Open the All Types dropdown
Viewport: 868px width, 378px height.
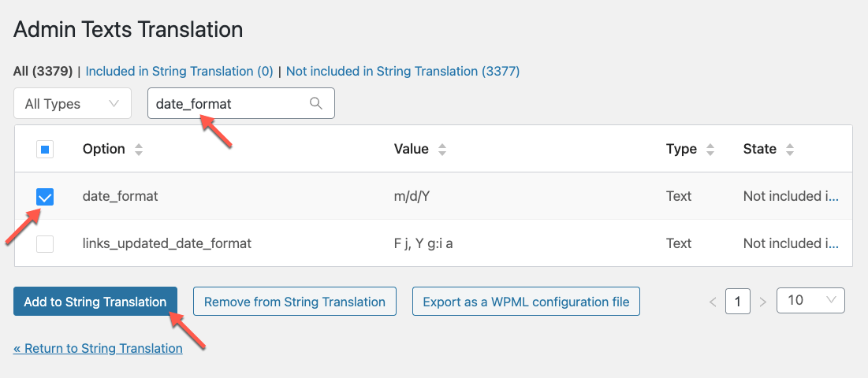73,103
